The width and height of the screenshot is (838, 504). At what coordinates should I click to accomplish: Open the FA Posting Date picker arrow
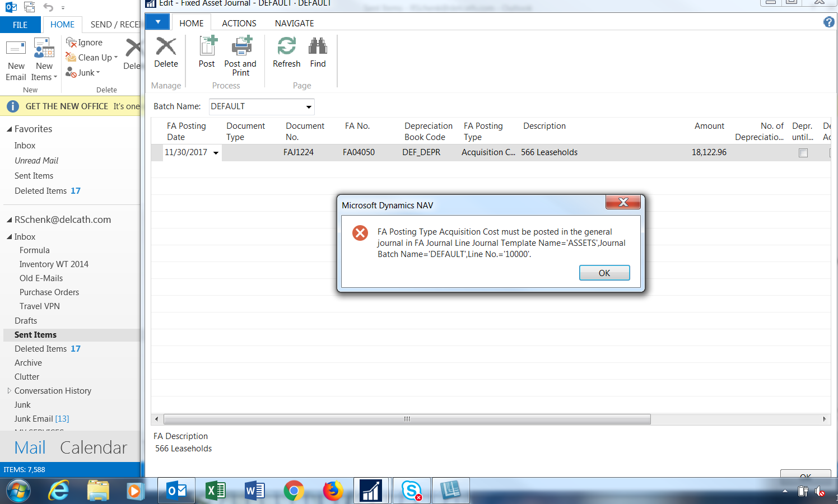[216, 153]
